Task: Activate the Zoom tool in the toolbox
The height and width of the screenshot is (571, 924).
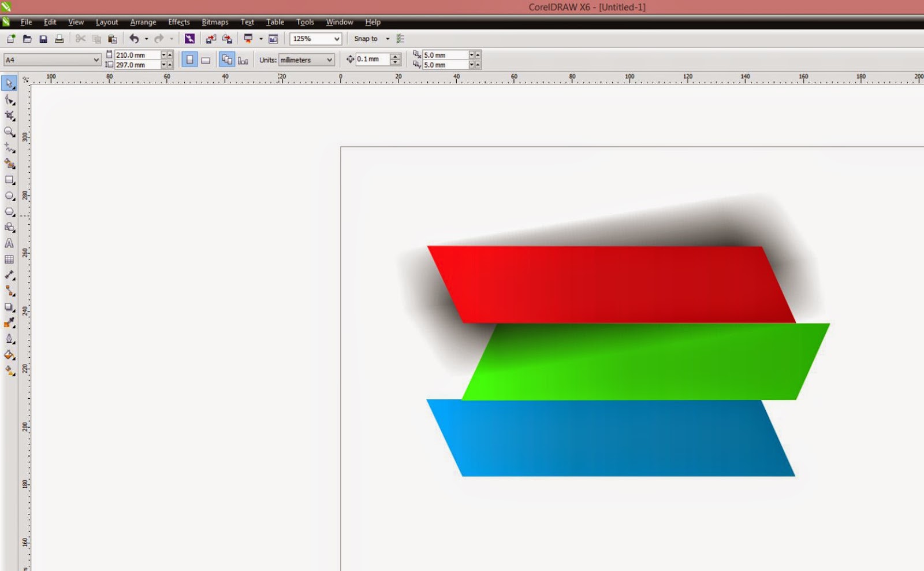Action: [x=9, y=132]
